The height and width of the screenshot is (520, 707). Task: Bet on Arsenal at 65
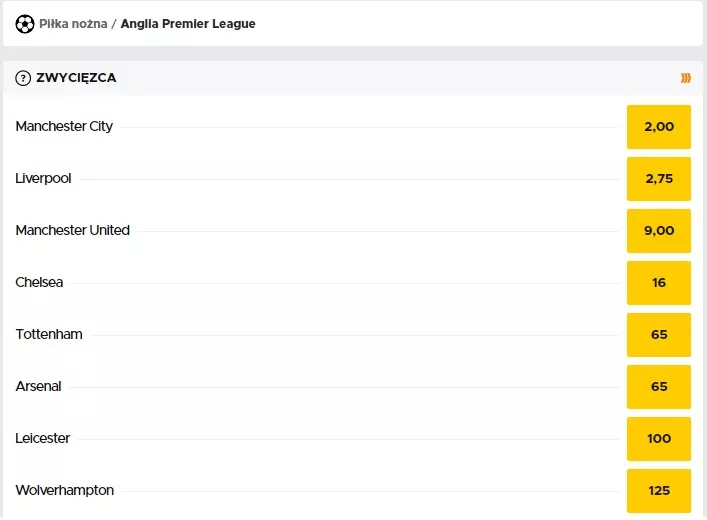[x=659, y=387]
